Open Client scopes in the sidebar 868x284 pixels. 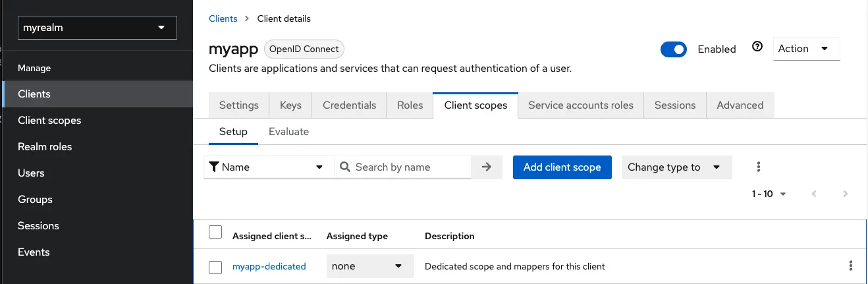97,121
